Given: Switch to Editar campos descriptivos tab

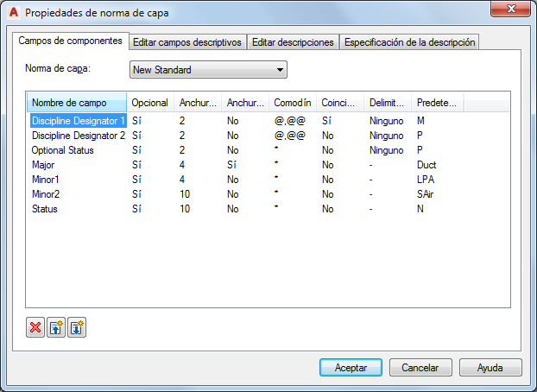Looking at the screenshot, I should tap(187, 42).
